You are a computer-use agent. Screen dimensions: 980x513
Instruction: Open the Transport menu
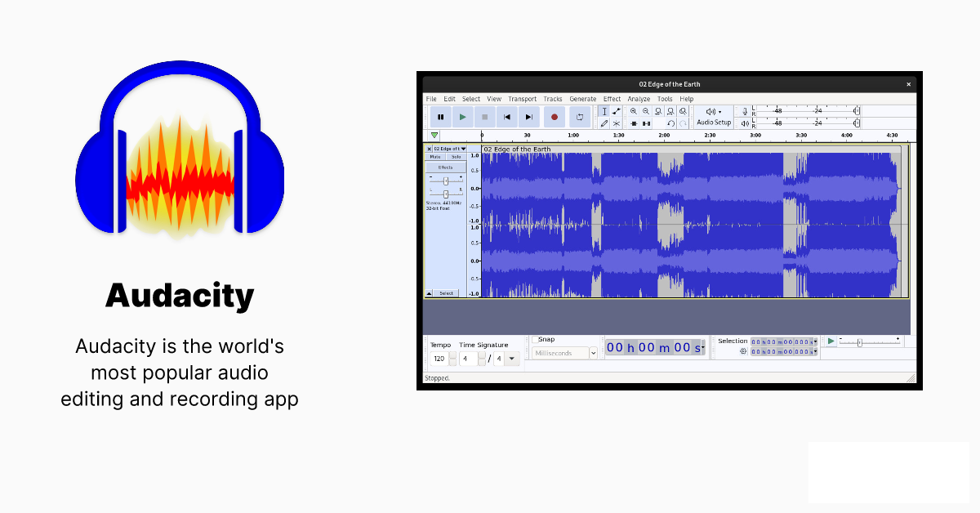[x=523, y=99]
